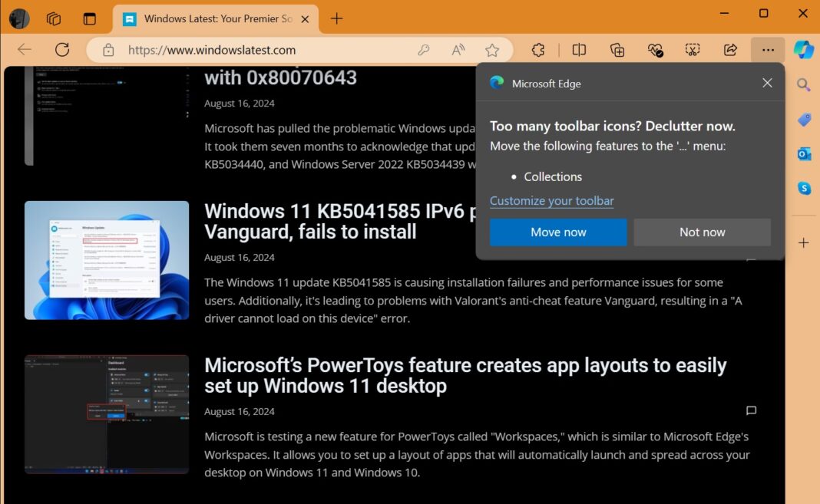Add a new sidebar app
Image resolution: width=820 pixels, height=504 pixels.
tap(803, 242)
